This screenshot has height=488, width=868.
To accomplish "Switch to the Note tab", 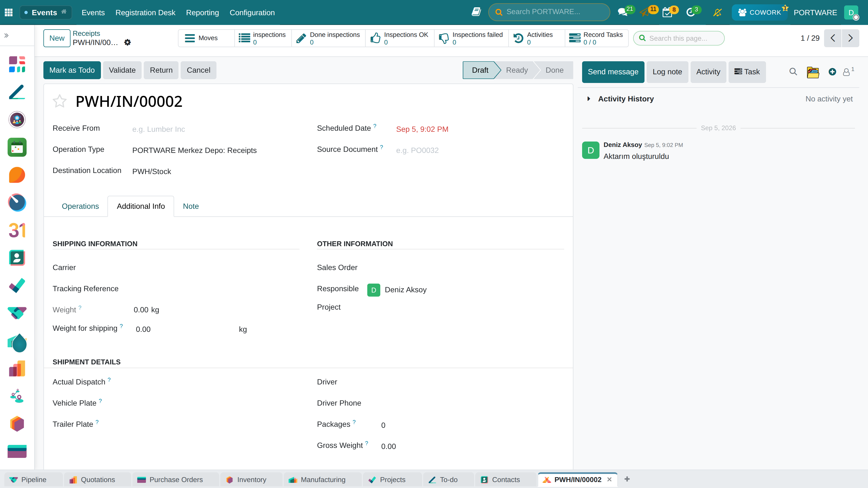I will 191,206.
